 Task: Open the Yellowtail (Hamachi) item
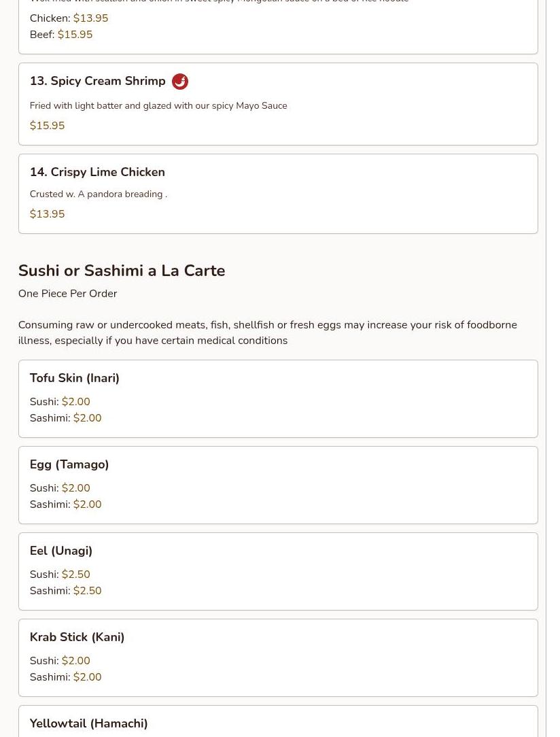[x=88, y=723]
